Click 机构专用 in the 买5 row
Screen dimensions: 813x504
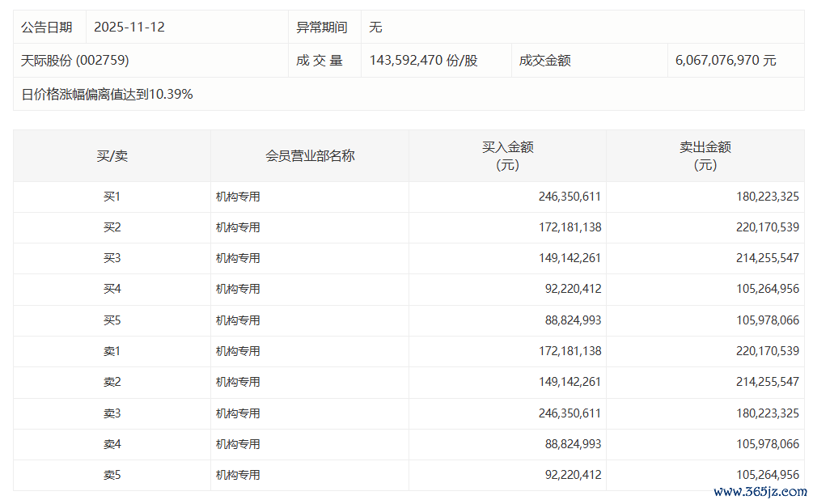tap(238, 320)
